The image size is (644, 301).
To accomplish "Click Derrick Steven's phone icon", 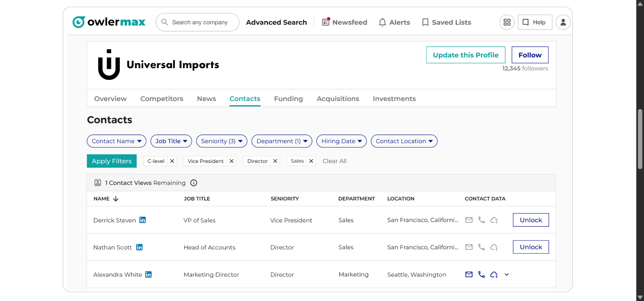I will (482, 220).
